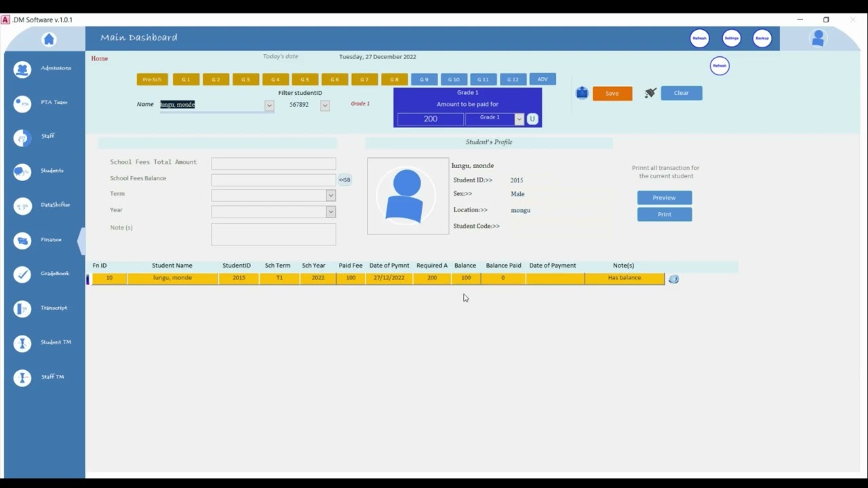Expand the Term dropdown

(x=331, y=195)
